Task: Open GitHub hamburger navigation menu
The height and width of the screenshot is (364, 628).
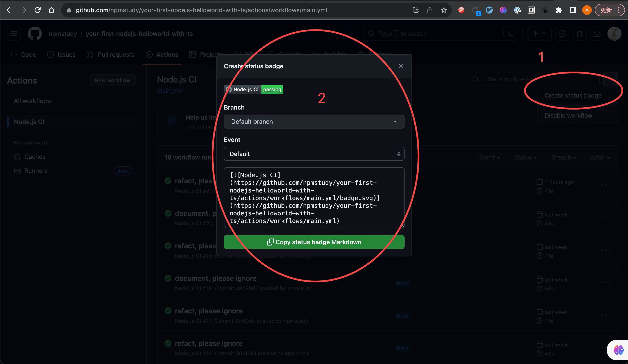Action: pos(14,34)
